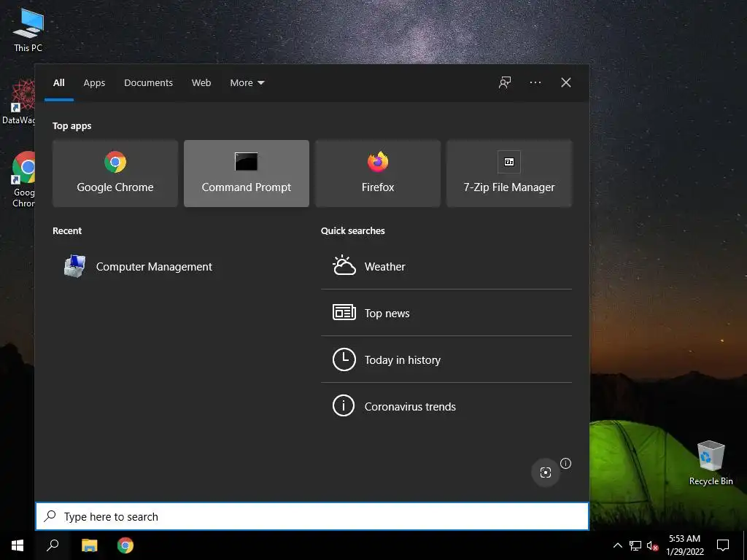Screen dimensions: 747x560
Task: Click the info icon near screenshot search
Action: pos(565,463)
